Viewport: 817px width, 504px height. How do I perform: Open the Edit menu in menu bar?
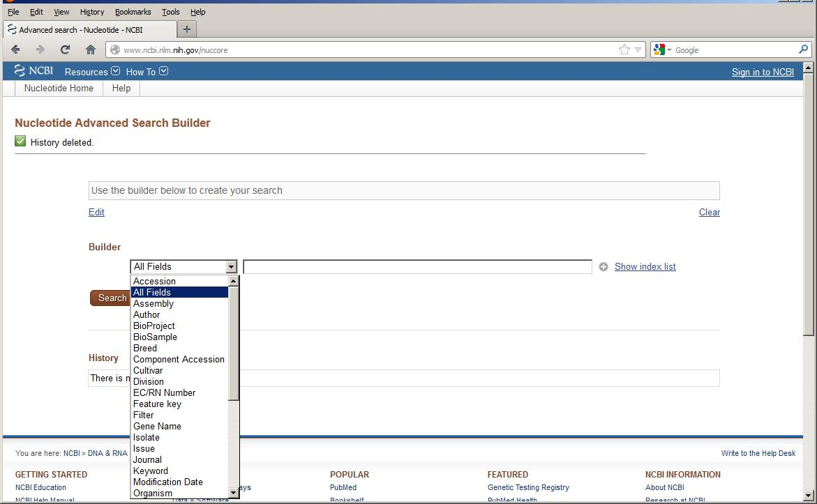tap(36, 12)
